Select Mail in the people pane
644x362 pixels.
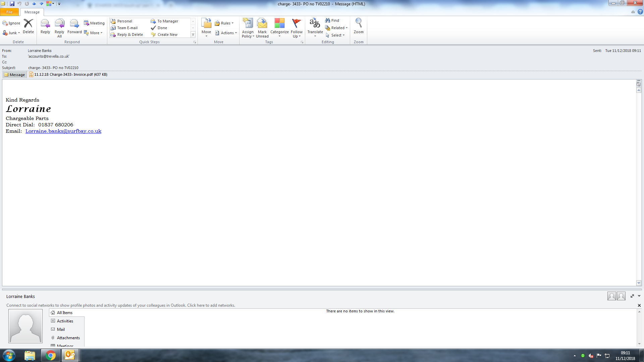pyautogui.click(x=61, y=329)
